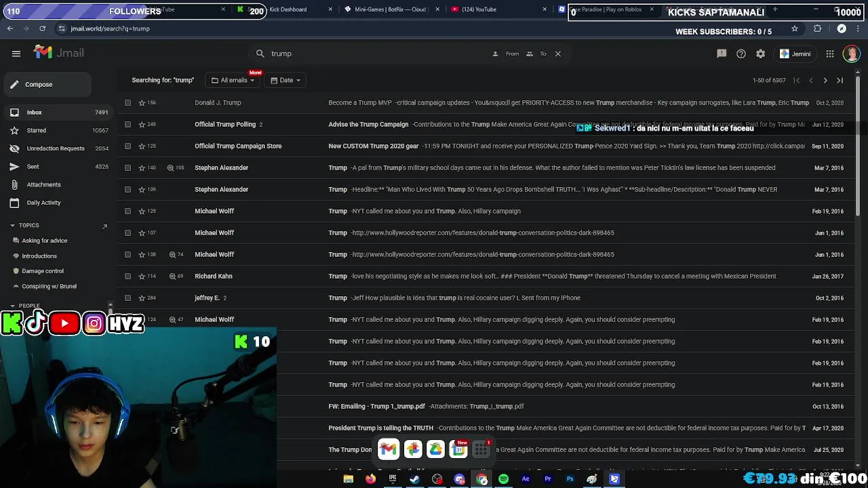Open the apps grid launcher
This screenshot has height=488, width=868.
pos(830,54)
